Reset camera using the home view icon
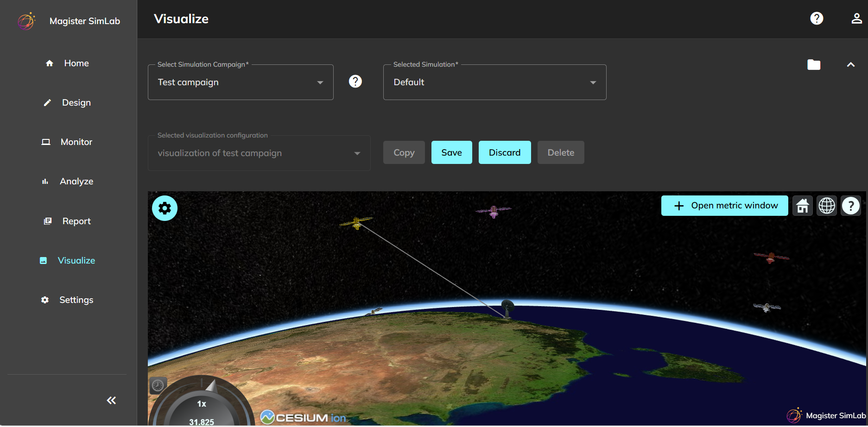The image size is (868, 427). tap(802, 205)
